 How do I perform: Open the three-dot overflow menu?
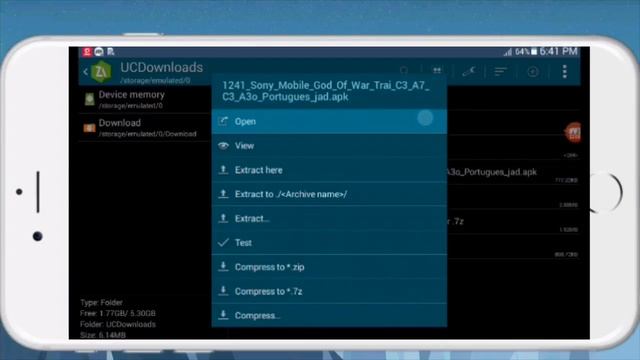point(564,71)
